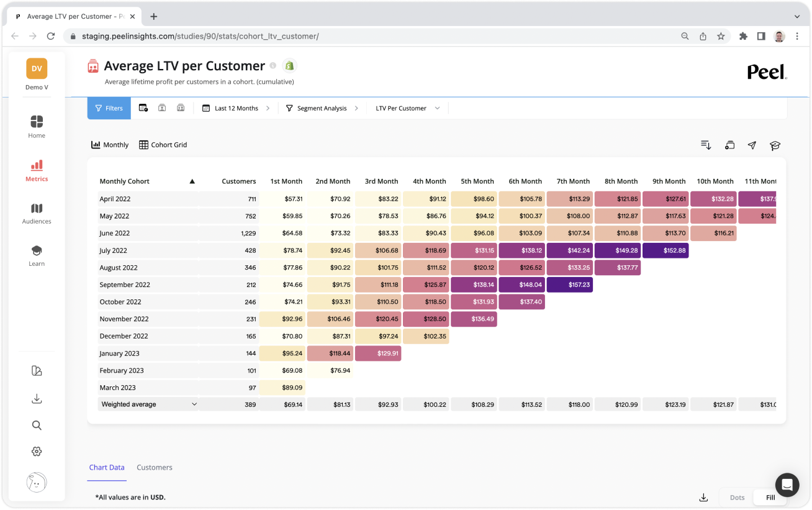Click the send/share paper plane icon
Image resolution: width=812 pixels, height=510 pixels.
click(x=752, y=145)
